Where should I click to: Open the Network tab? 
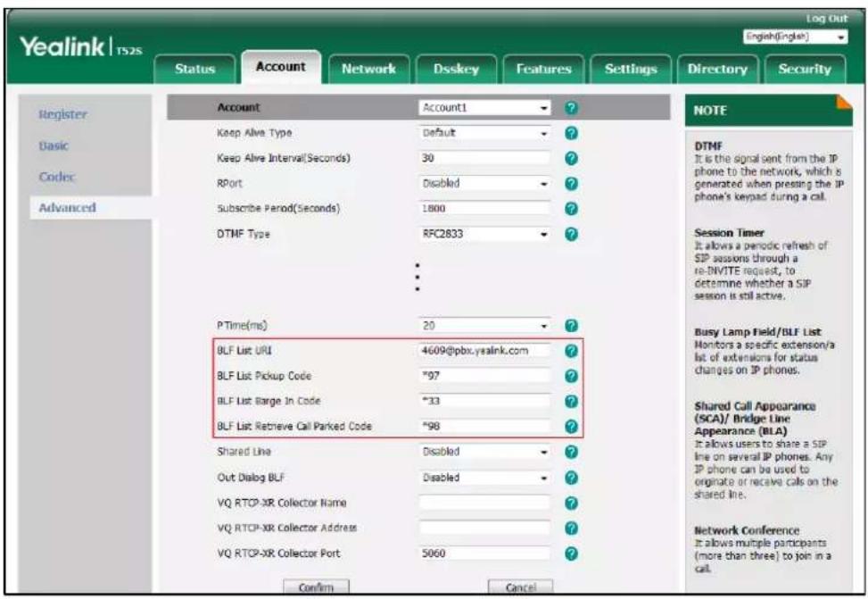tap(368, 70)
